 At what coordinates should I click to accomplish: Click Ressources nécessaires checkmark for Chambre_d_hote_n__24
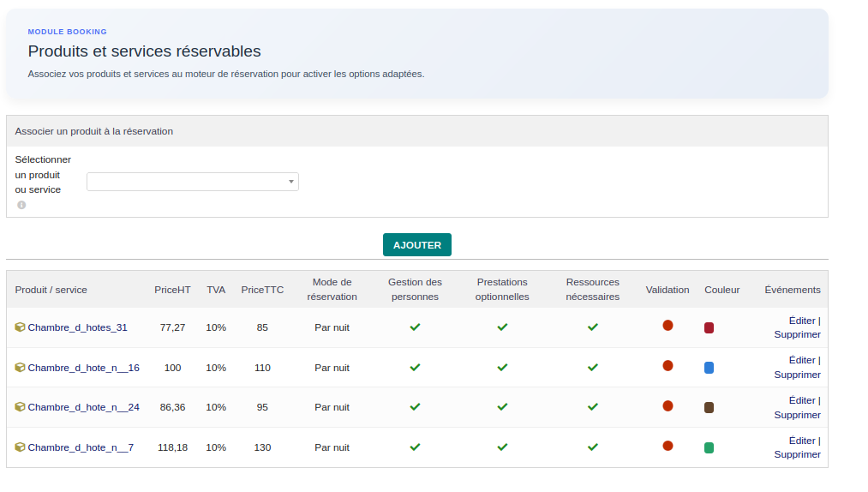[592, 407]
